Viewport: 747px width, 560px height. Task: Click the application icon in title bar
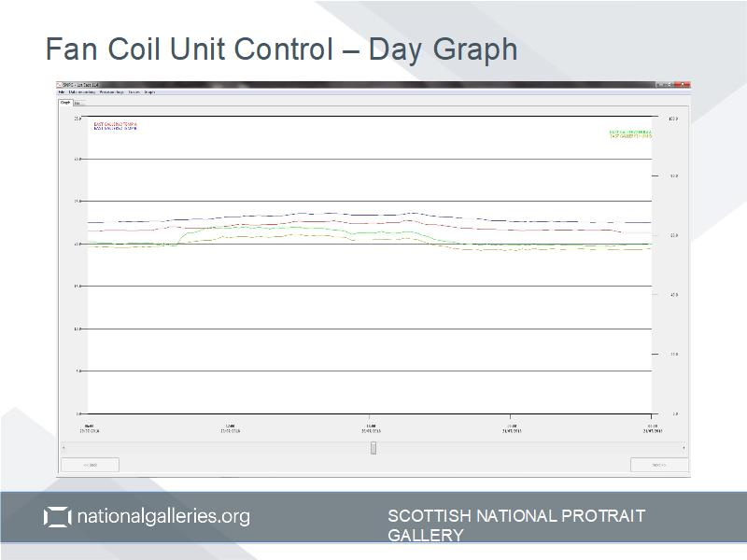click(x=60, y=85)
